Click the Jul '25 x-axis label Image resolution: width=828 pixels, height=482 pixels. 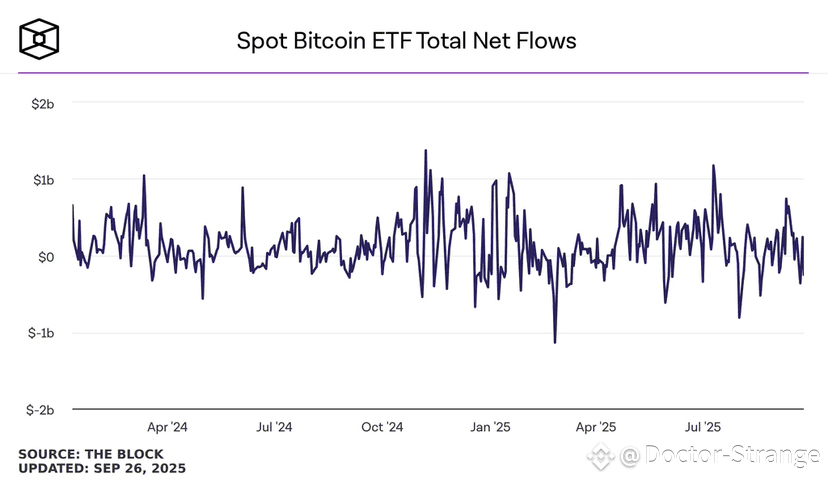pyautogui.click(x=703, y=427)
